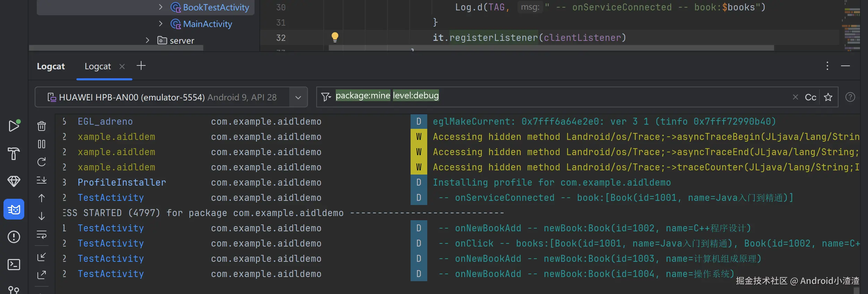Expand the BookTestActivity tree node
This screenshot has height=294, width=868.
(x=161, y=7)
